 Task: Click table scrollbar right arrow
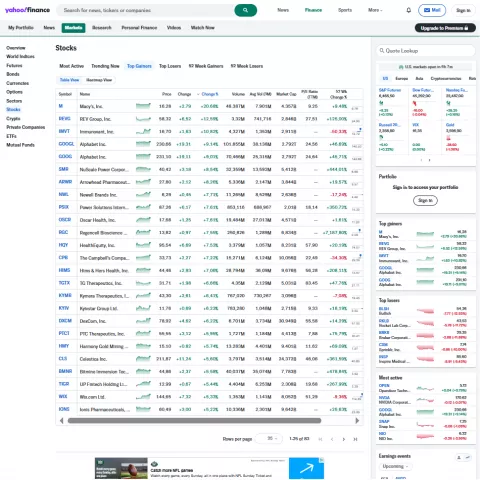(357, 420)
